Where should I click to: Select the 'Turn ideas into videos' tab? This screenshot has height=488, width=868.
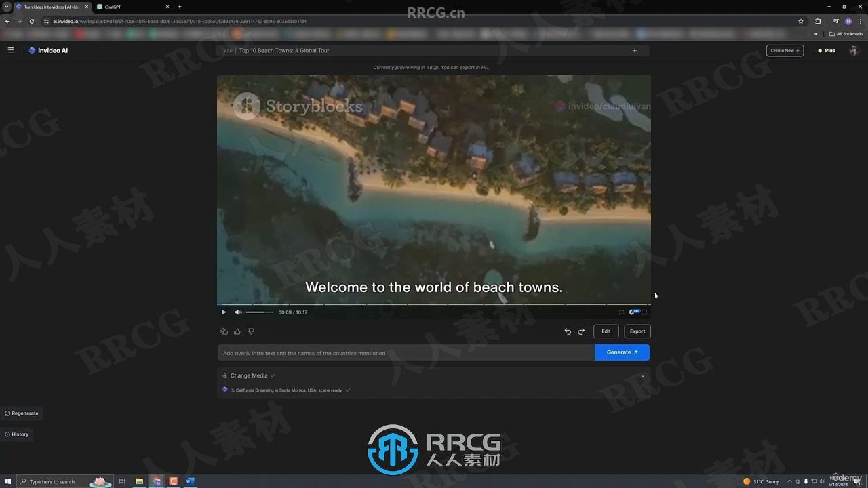(x=52, y=7)
